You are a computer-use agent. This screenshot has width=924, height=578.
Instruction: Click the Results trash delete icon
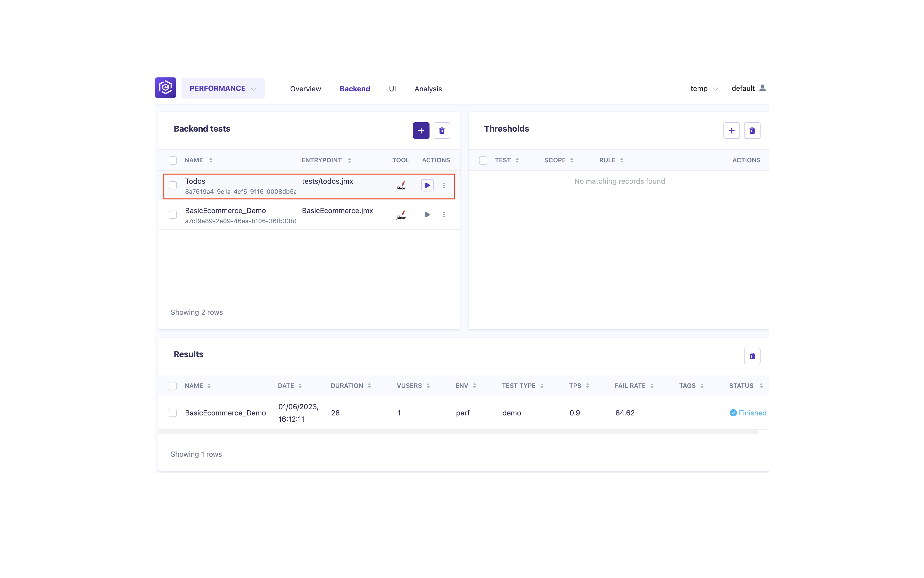pos(752,356)
